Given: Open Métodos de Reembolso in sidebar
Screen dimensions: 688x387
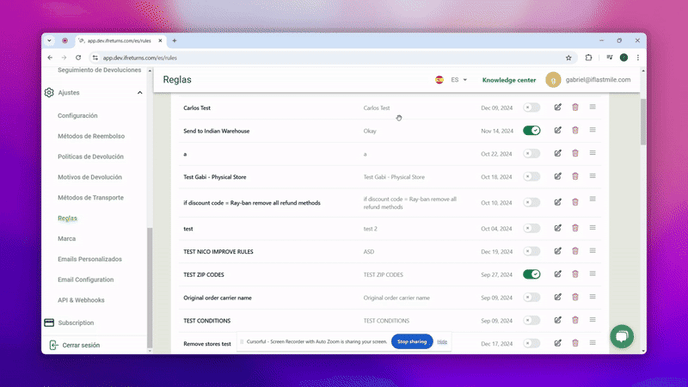Looking at the screenshot, I should (x=91, y=136).
